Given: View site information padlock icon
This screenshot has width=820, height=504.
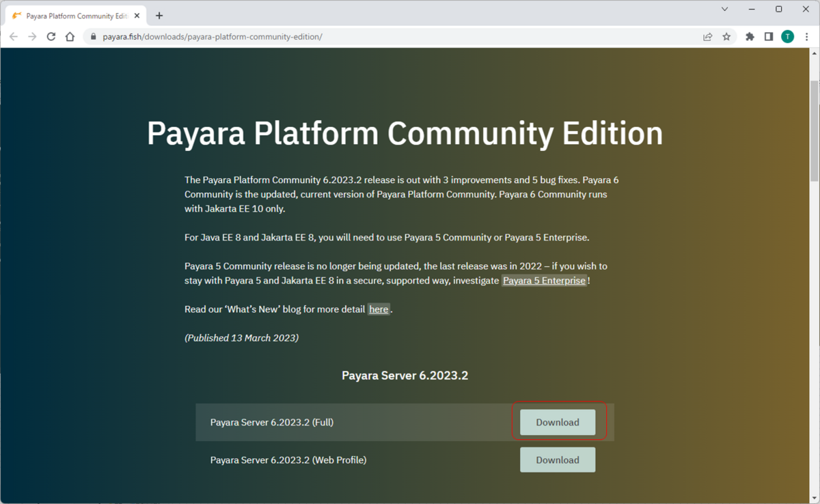Looking at the screenshot, I should tap(94, 37).
